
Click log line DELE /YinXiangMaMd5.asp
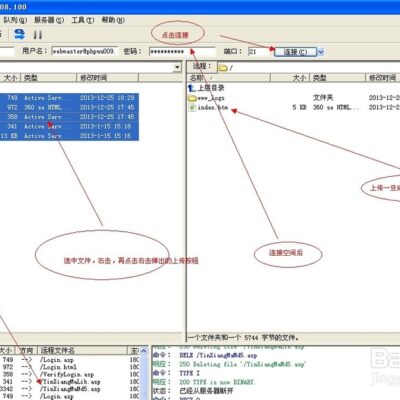218,355
